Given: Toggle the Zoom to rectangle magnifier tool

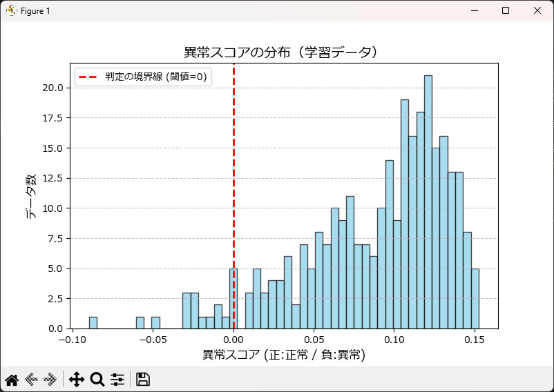Looking at the screenshot, I should (97, 379).
